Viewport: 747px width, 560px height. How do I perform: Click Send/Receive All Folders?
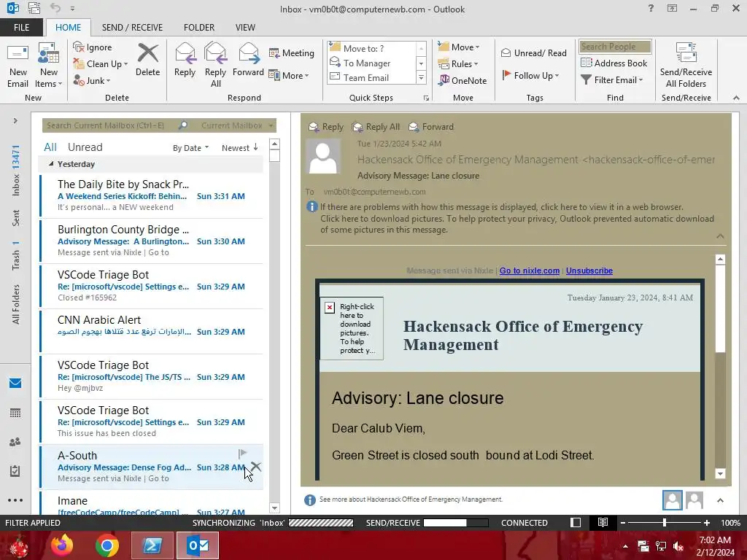[686, 66]
